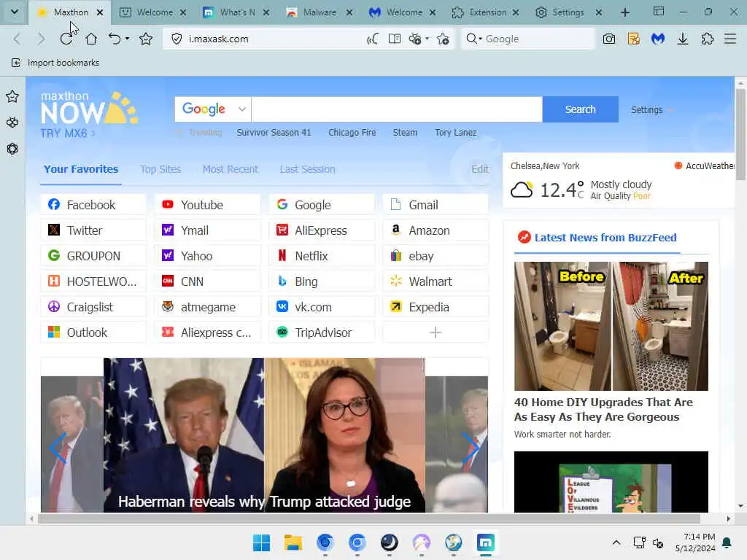Image resolution: width=747 pixels, height=560 pixels.
Task: Show hidden tray icons chevron
Action: click(616, 542)
